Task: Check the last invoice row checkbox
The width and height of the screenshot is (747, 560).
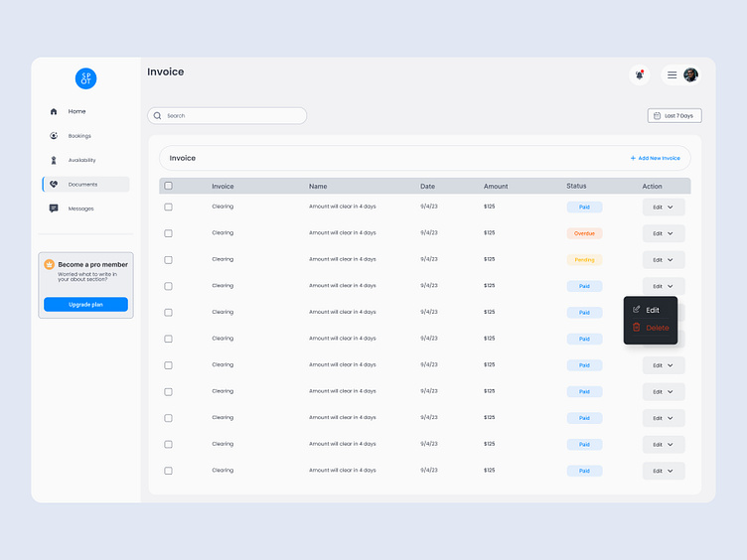Action: [x=168, y=471]
